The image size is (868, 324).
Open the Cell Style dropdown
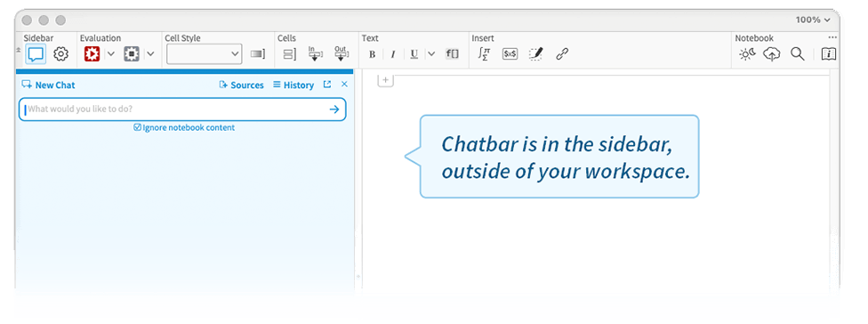click(x=205, y=53)
